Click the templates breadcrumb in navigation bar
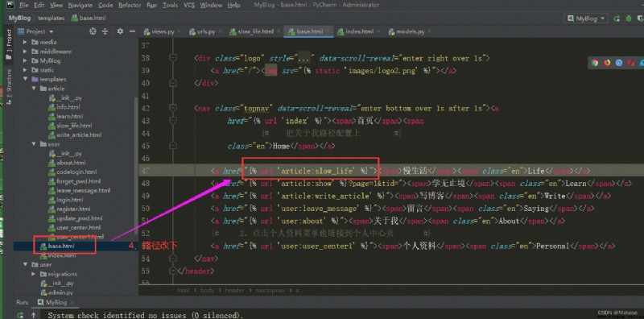The width and height of the screenshot is (644, 319). pos(52,19)
